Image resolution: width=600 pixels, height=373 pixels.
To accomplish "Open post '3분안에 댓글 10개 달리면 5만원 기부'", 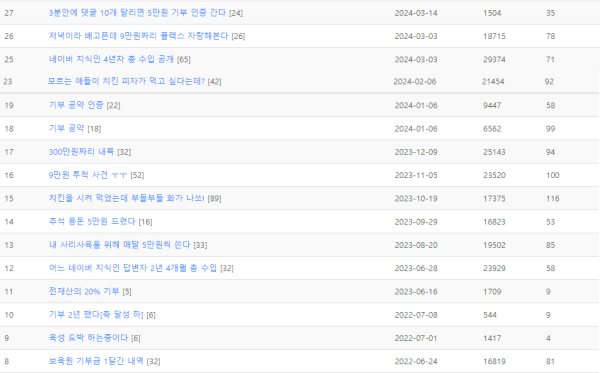I will (x=137, y=13).
